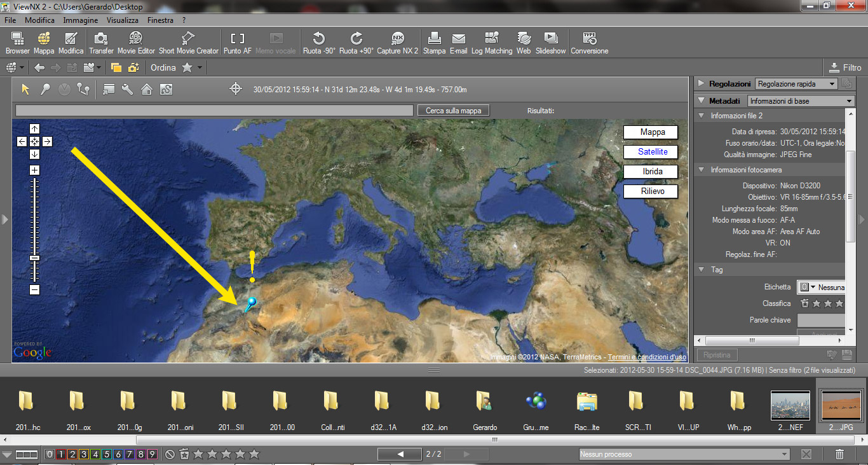Viewport: 868px width, 465px height.
Task: Rotate image with Ruota -90°
Action: 319,43
